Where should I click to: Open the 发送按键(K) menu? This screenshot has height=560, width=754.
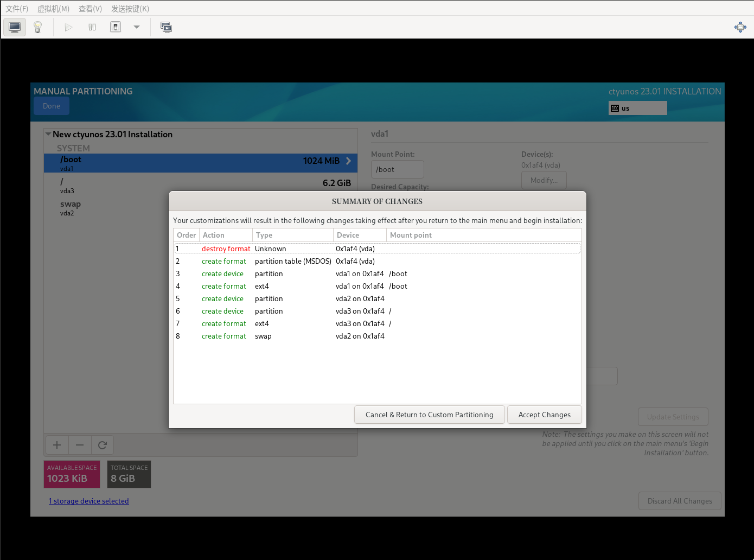click(130, 9)
